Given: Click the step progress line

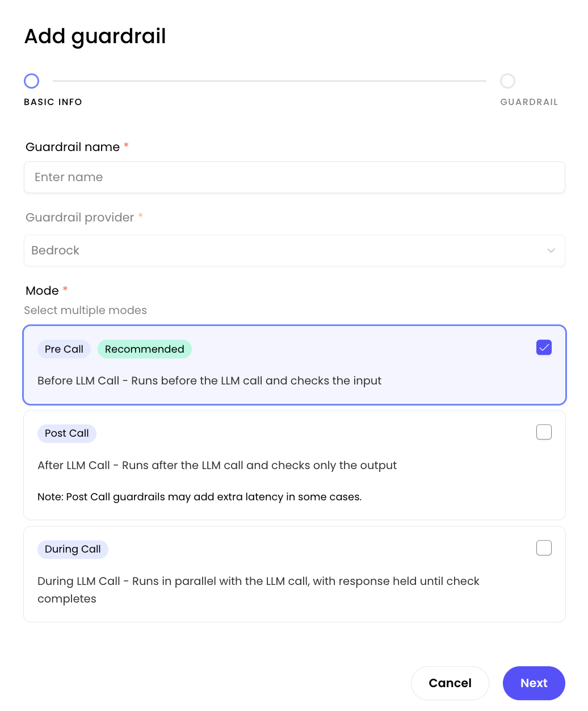Looking at the screenshot, I should click(x=270, y=81).
